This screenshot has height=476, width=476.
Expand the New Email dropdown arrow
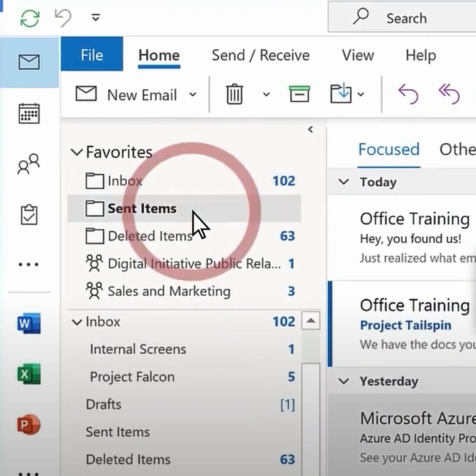[193, 94]
